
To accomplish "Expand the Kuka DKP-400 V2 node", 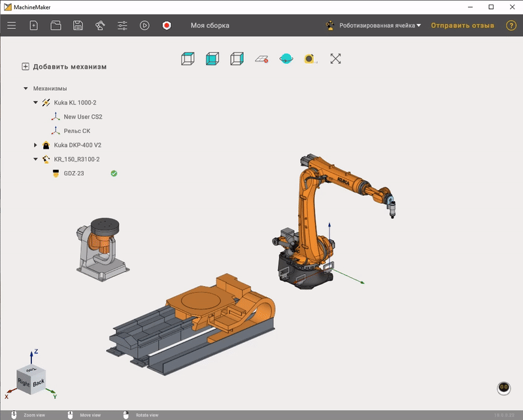I will coord(35,145).
